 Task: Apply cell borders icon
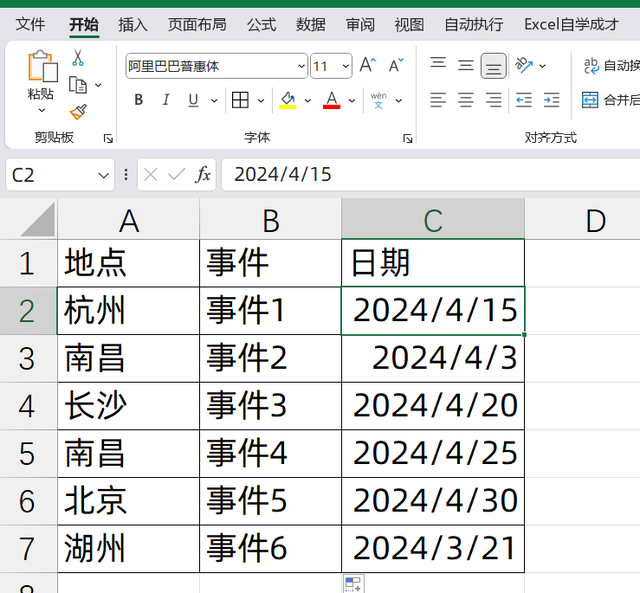(240, 100)
